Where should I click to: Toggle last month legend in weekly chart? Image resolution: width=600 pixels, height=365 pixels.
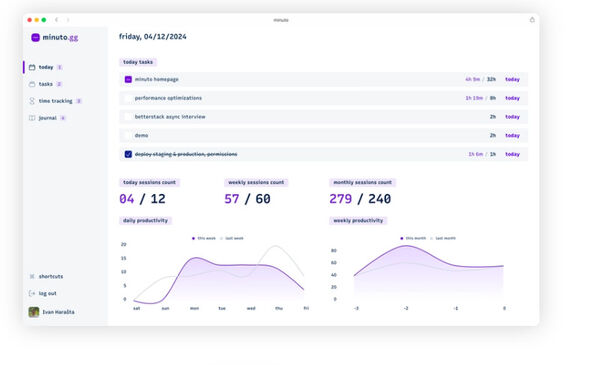pyautogui.click(x=443, y=238)
